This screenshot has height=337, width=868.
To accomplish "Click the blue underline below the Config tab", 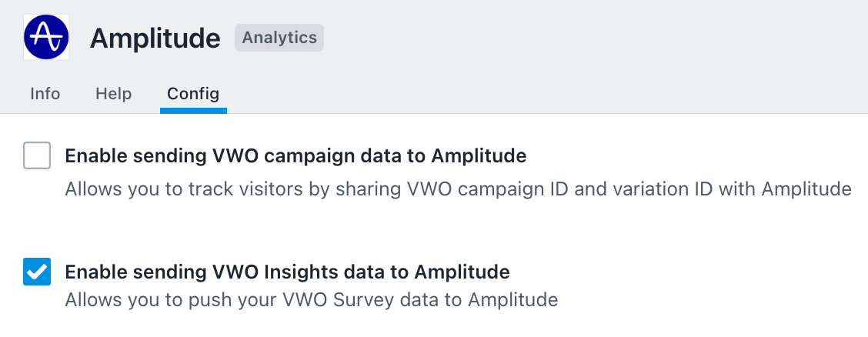I will 193,111.
